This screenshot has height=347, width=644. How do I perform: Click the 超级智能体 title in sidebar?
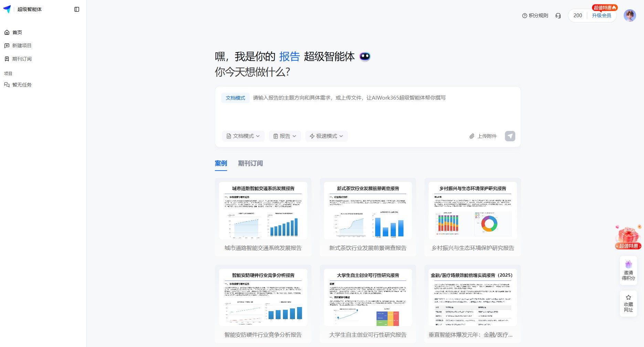30,9
